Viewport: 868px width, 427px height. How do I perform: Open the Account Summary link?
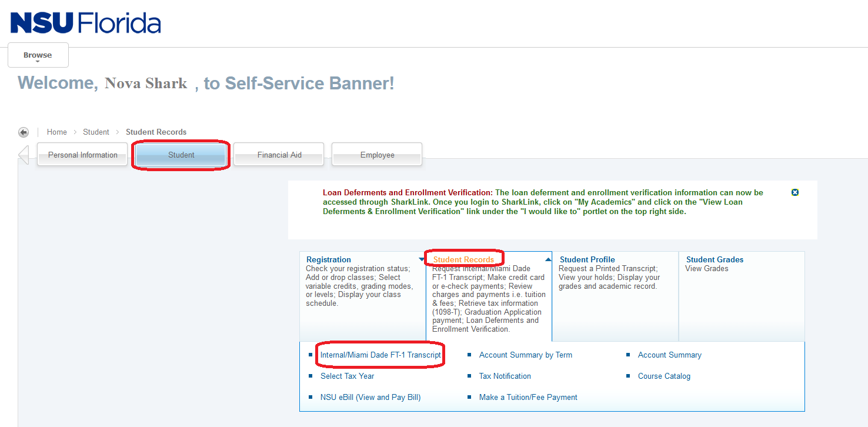(670, 355)
